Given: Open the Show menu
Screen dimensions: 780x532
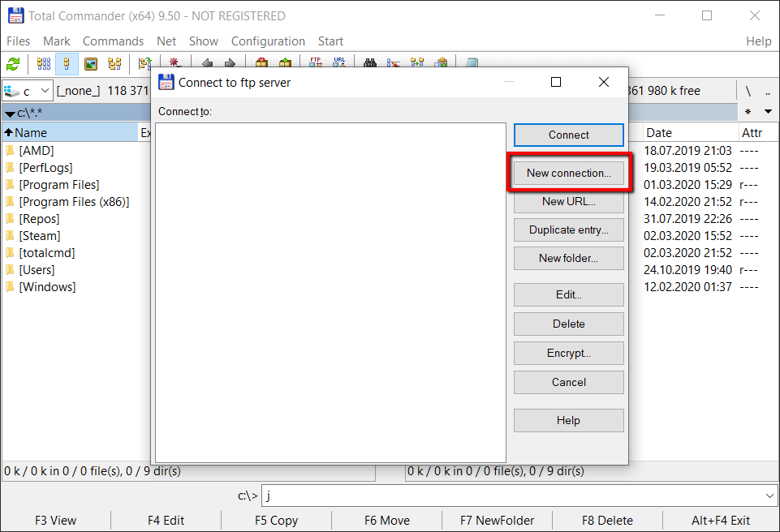Looking at the screenshot, I should click(204, 41).
